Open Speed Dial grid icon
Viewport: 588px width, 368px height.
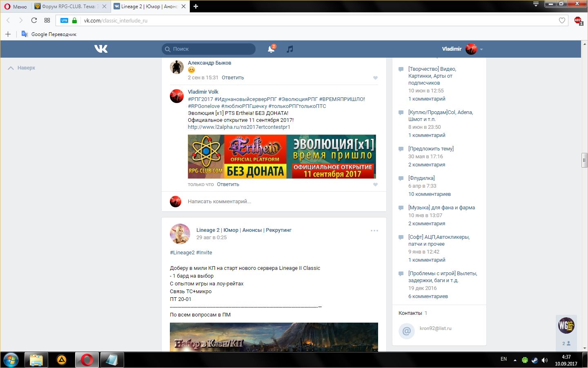(47, 20)
